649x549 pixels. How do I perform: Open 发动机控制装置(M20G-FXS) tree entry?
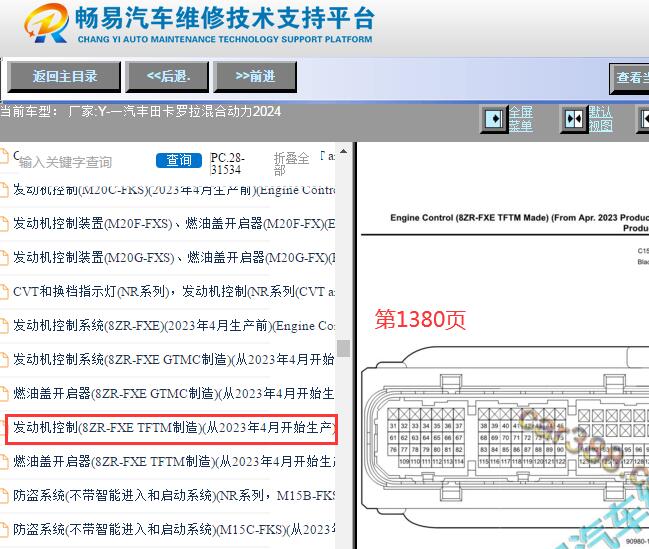point(174,258)
